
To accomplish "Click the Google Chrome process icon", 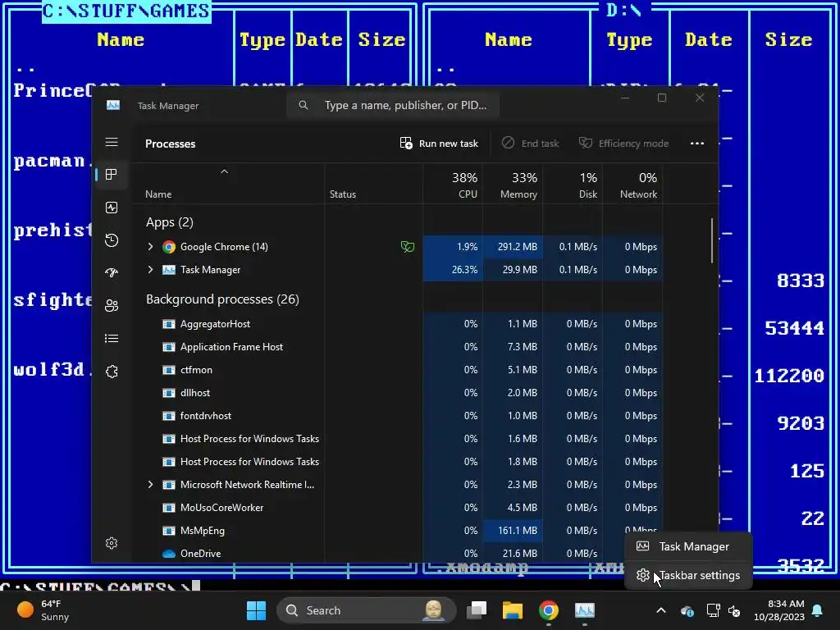I will point(169,246).
